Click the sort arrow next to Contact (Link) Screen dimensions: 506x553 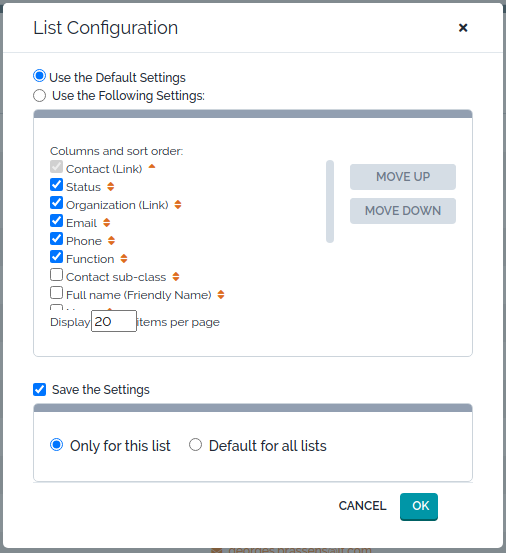point(152,166)
